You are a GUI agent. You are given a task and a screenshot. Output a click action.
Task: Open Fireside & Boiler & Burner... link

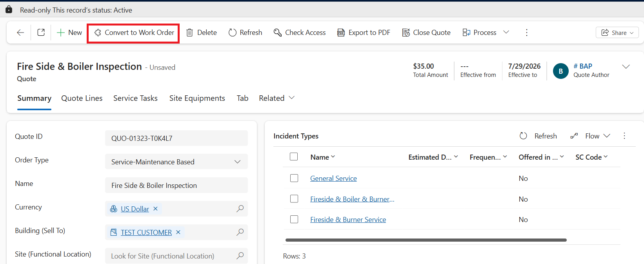(x=352, y=199)
